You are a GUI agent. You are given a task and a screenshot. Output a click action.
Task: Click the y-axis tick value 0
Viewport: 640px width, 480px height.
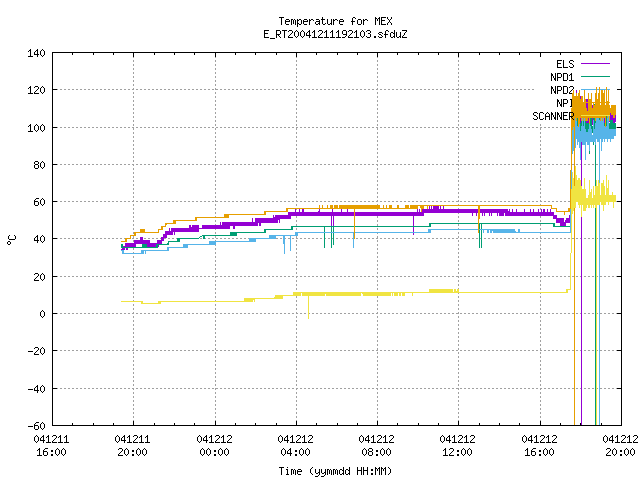click(x=42, y=314)
